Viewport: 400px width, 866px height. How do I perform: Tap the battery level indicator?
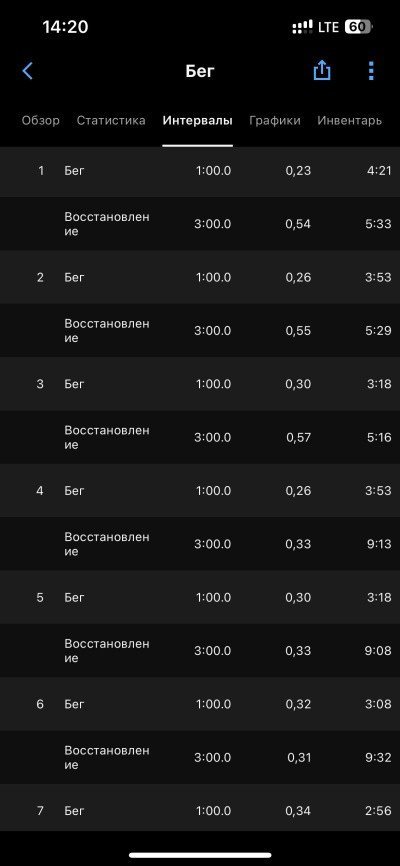point(357,27)
